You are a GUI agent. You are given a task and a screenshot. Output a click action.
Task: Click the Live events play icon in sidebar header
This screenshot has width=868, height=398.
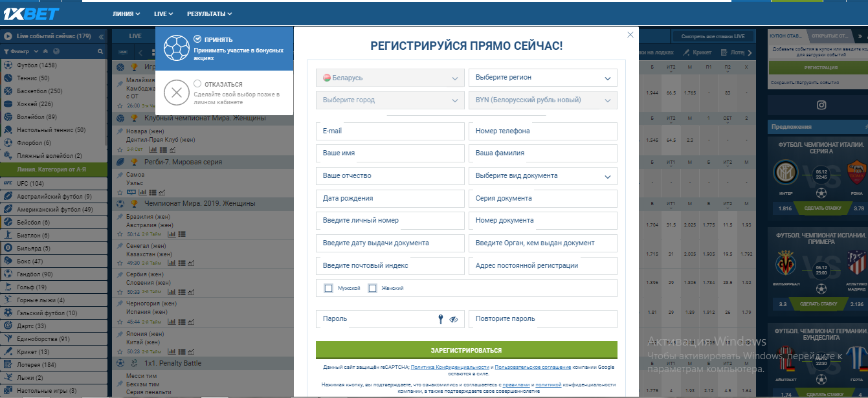(8, 36)
